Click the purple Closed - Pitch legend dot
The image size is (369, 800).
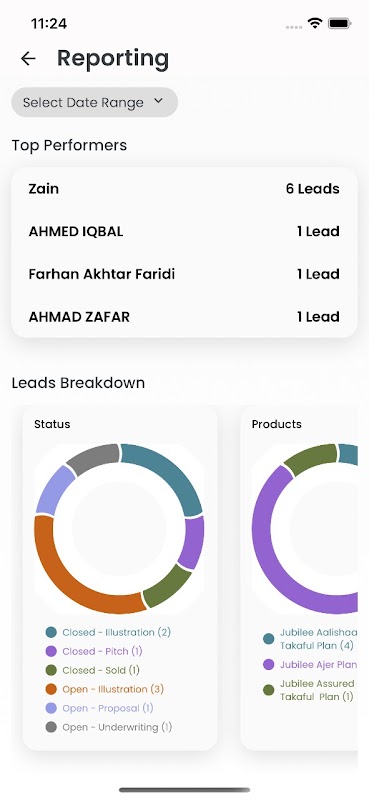[x=51, y=651]
